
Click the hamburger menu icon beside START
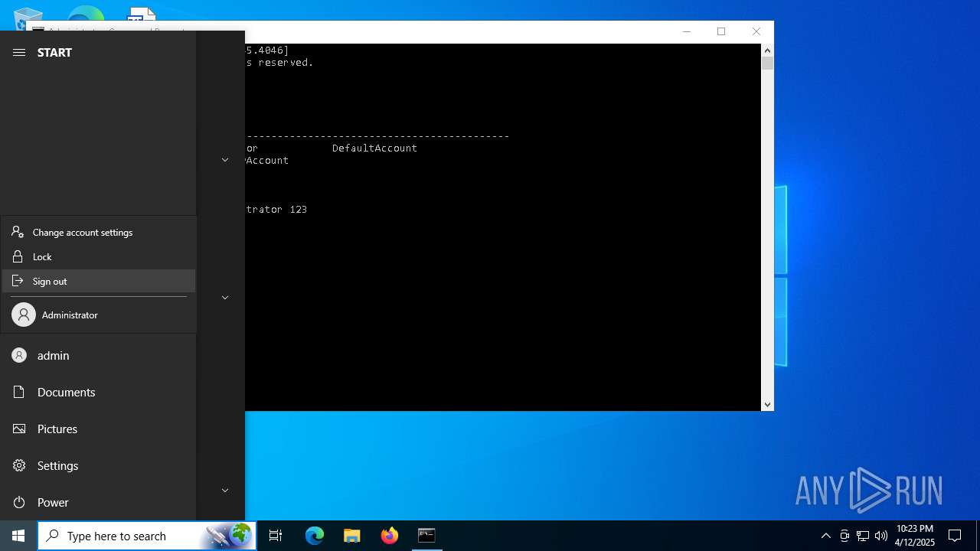tap(19, 52)
